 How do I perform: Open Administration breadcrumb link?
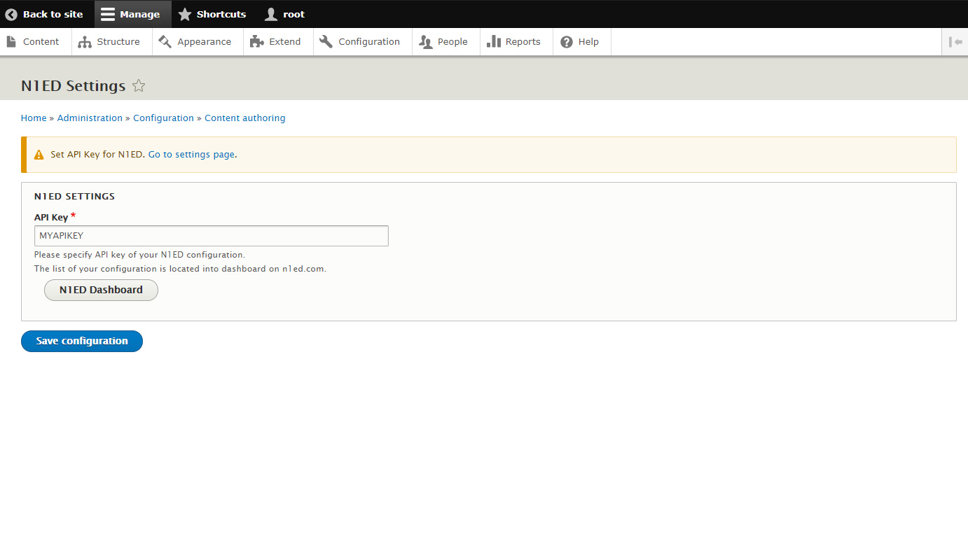pos(90,118)
